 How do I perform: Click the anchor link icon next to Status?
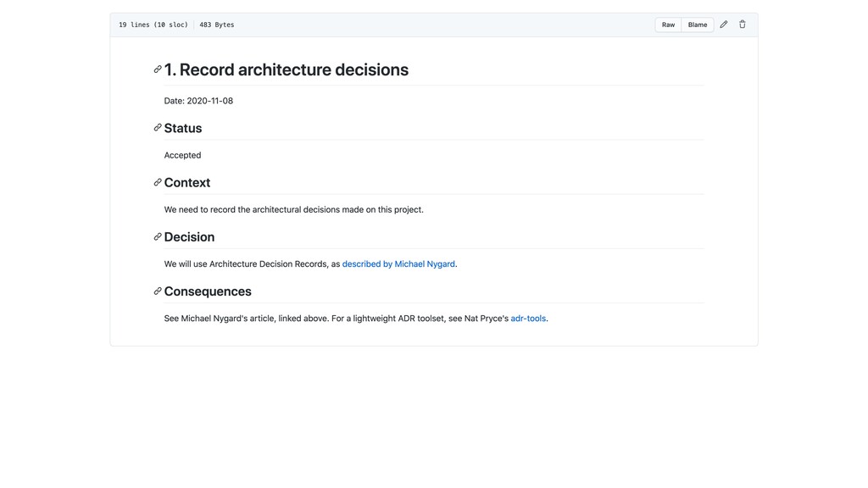[158, 128]
